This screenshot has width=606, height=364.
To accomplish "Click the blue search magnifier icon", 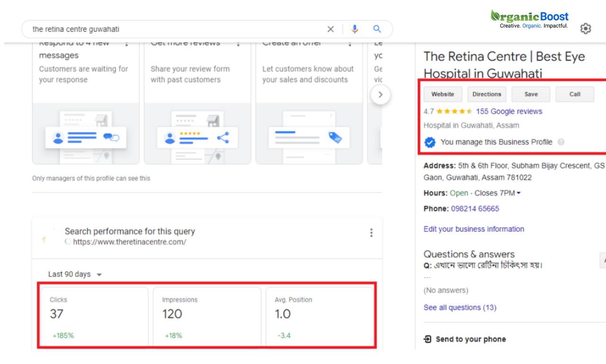I will [377, 29].
